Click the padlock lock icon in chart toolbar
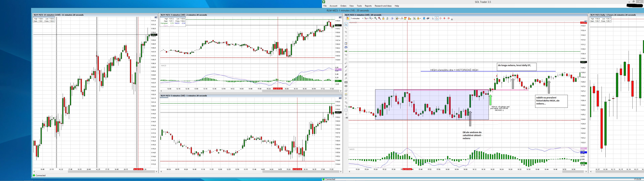Screen dimensions: 644x181 (x=383, y=18)
